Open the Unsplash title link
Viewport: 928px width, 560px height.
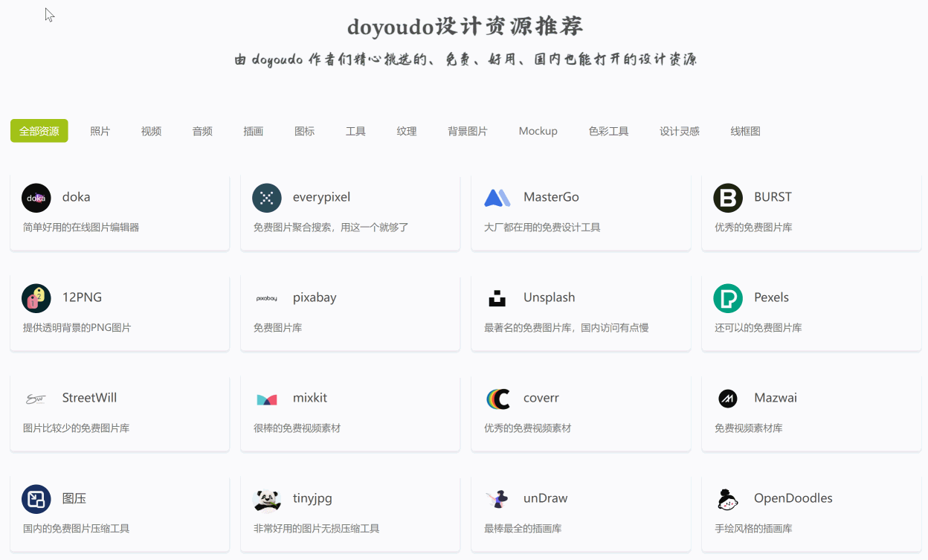click(x=550, y=297)
